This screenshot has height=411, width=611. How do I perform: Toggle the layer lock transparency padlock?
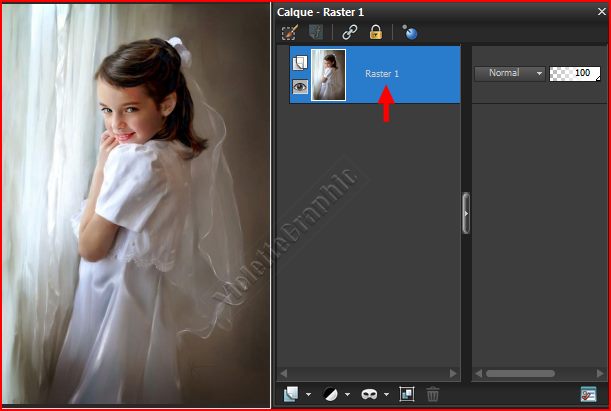point(376,32)
